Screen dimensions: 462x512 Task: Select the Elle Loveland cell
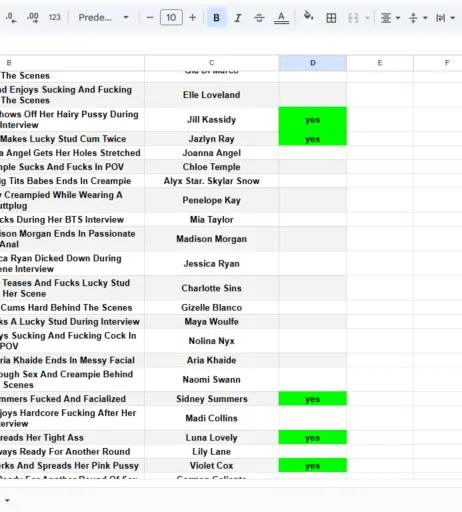212,95
